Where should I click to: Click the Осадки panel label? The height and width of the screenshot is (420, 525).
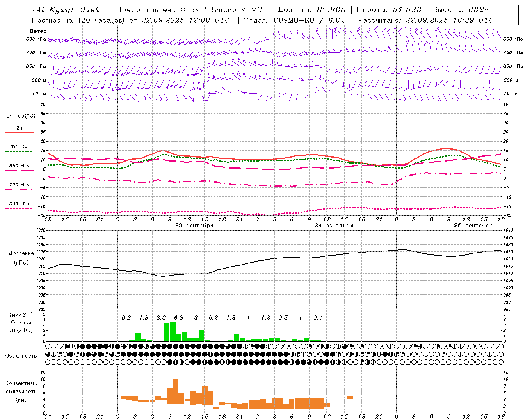click(21, 322)
